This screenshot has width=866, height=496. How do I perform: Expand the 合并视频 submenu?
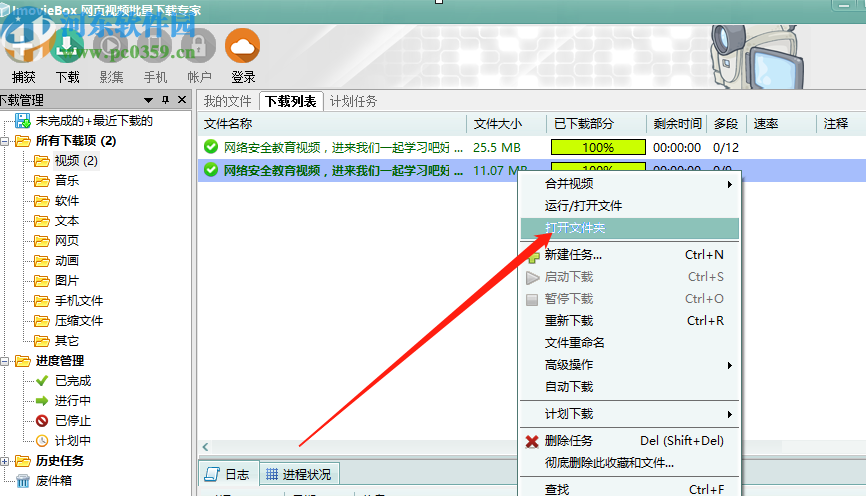630,184
